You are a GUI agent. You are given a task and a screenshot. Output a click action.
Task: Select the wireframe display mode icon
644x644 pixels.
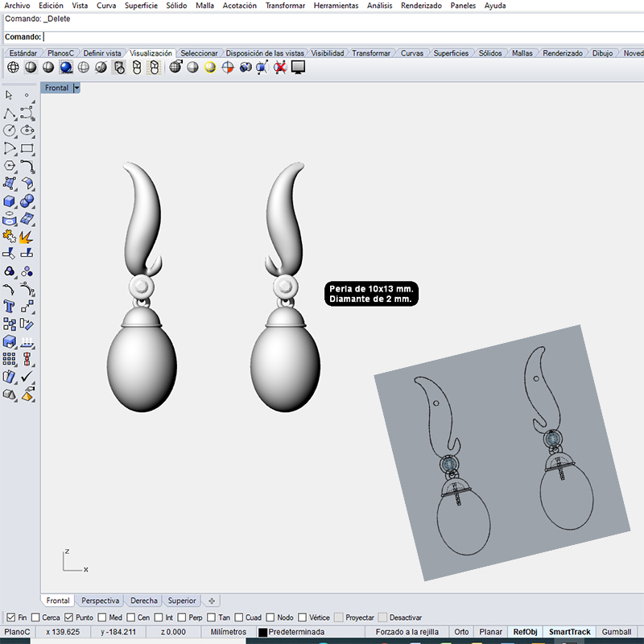click(13, 68)
